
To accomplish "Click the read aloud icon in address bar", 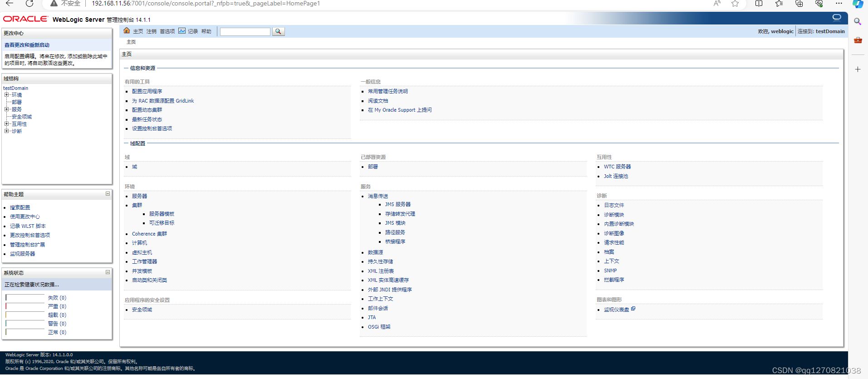I will point(717,4).
